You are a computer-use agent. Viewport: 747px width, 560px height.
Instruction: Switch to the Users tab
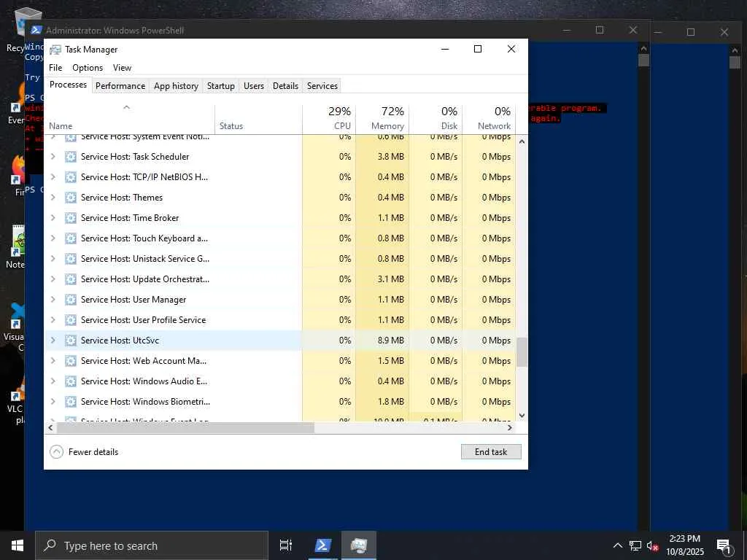[x=253, y=86]
